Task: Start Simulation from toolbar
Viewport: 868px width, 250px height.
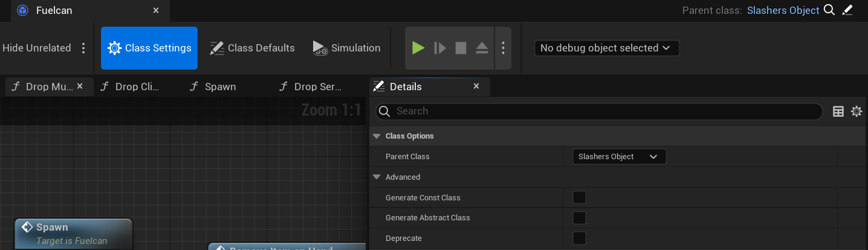Action: coord(347,48)
